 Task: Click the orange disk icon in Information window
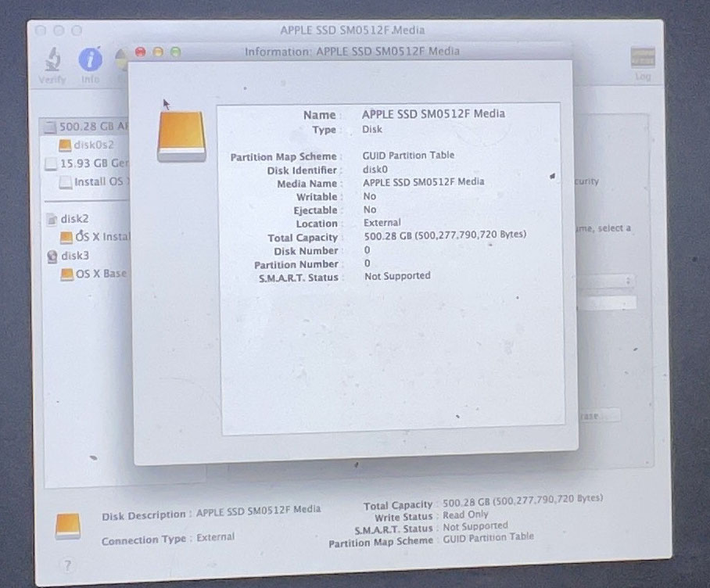(181, 136)
